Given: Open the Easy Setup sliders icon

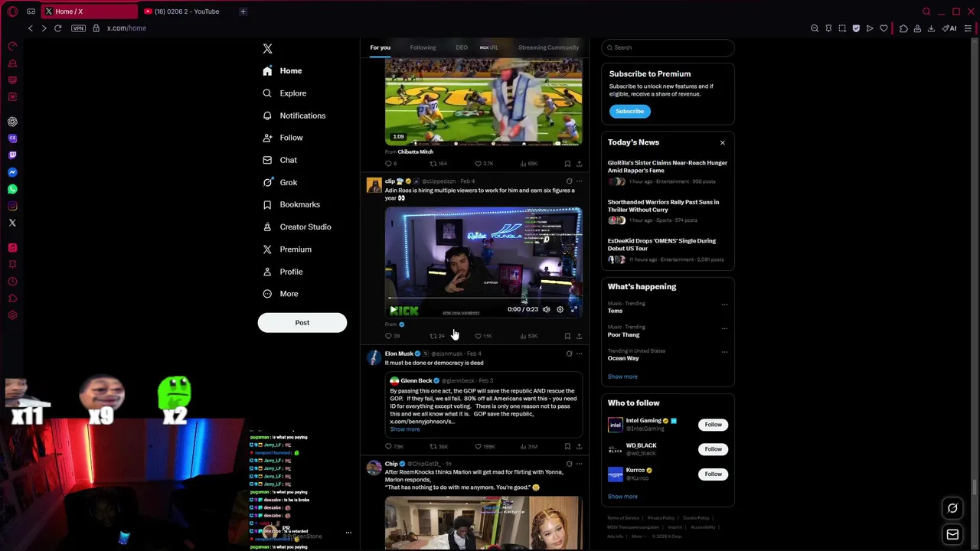Looking at the screenshot, I should pos(969,28).
